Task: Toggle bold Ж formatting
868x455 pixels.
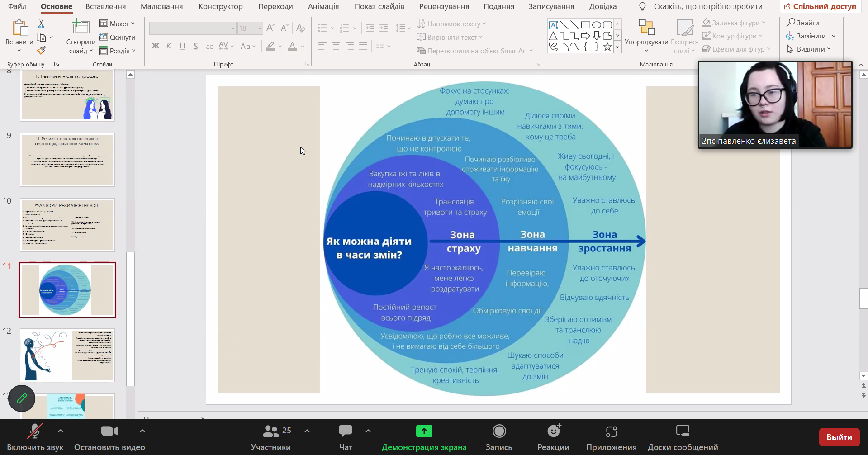Action: click(x=156, y=46)
